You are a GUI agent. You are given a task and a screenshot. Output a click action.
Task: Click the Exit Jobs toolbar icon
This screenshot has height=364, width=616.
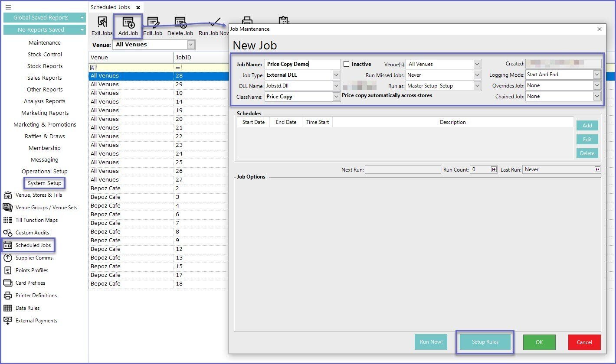tap(102, 26)
